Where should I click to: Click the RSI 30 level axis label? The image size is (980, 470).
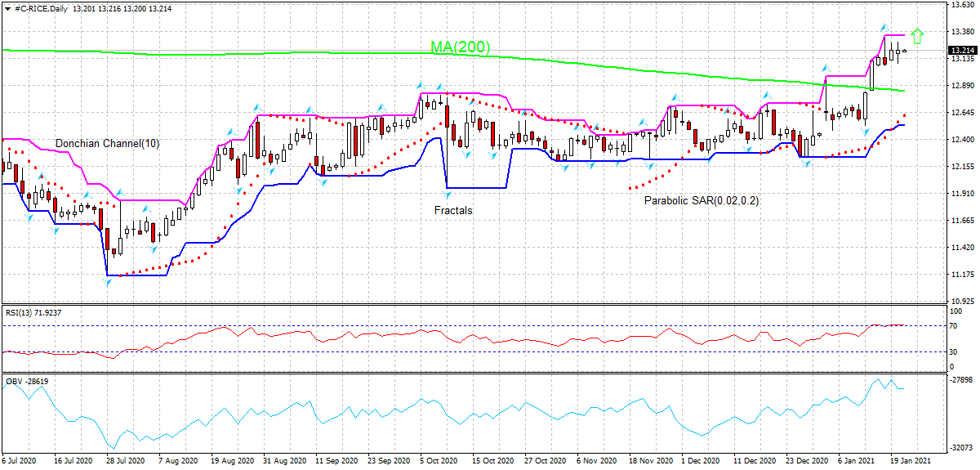954,352
